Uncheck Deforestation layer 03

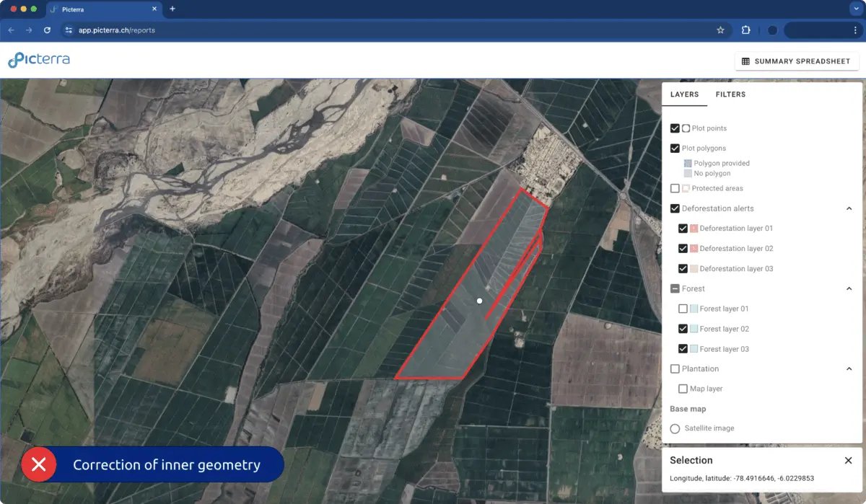[x=683, y=269]
